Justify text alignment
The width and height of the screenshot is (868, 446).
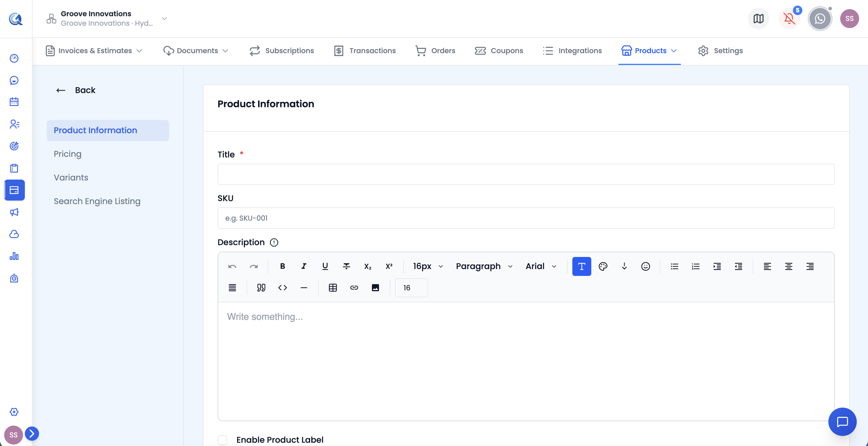[x=232, y=287]
